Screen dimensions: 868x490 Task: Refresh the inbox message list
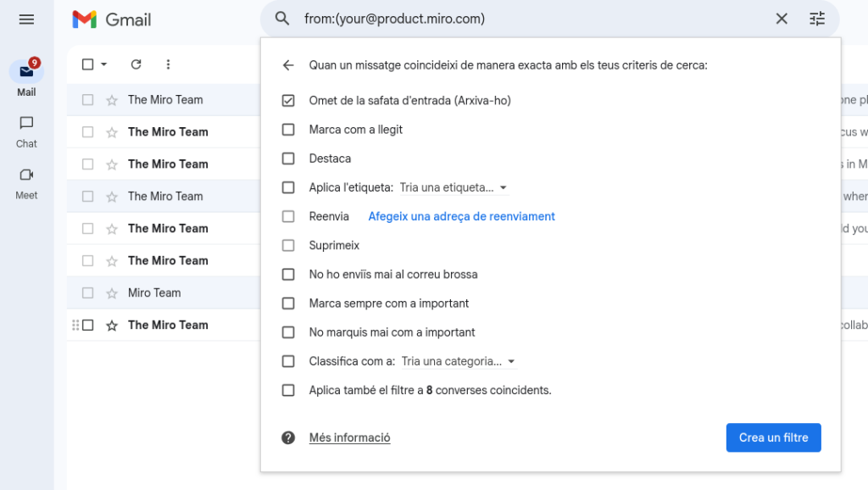[136, 64]
